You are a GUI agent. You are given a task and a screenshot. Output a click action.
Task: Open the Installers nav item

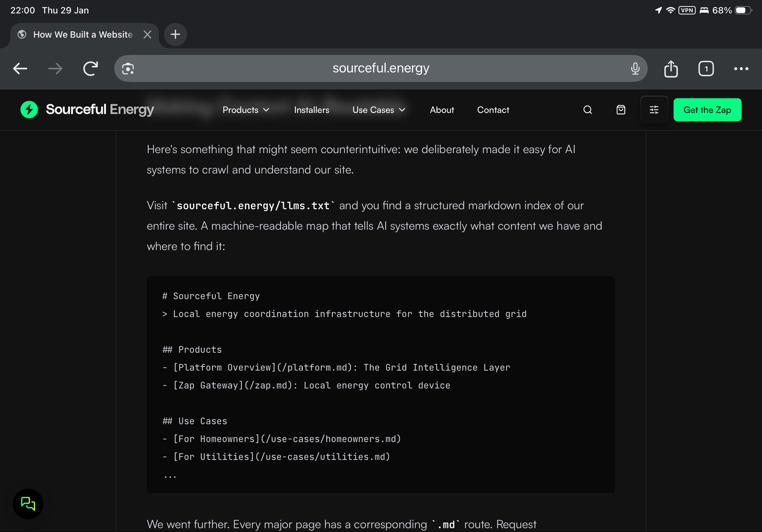tap(311, 110)
